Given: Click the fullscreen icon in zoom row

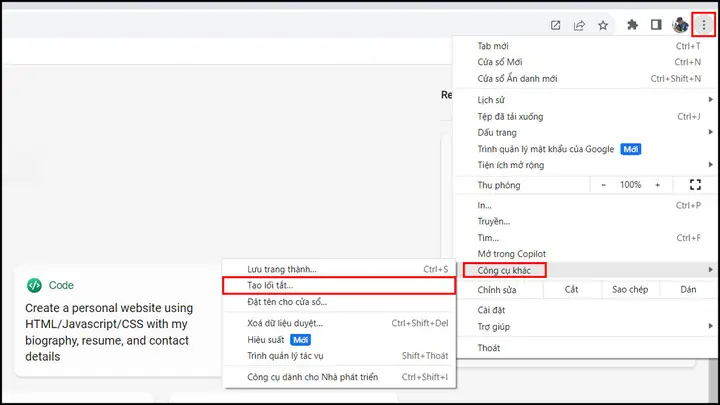Looking at the screenshot, I should [695, 185].
